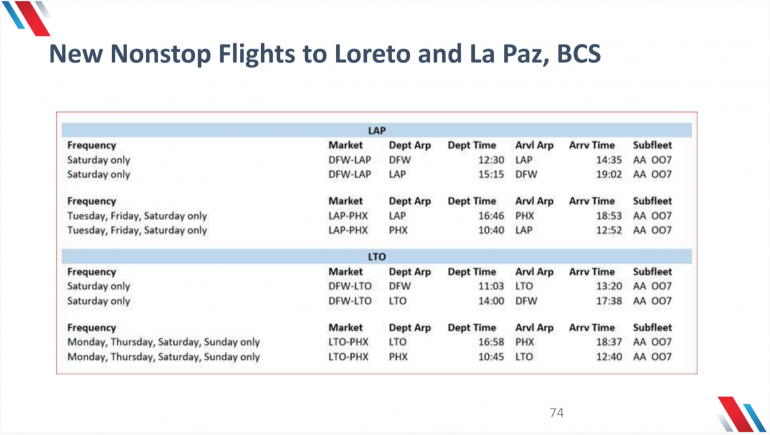
Task: Click the first Frequency column header under LAP
Action: tap(92, 145)
